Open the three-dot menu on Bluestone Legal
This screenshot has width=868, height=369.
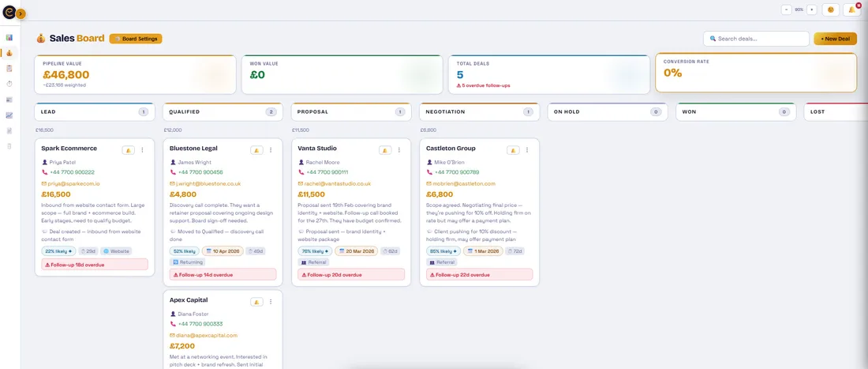click(271, 149)
